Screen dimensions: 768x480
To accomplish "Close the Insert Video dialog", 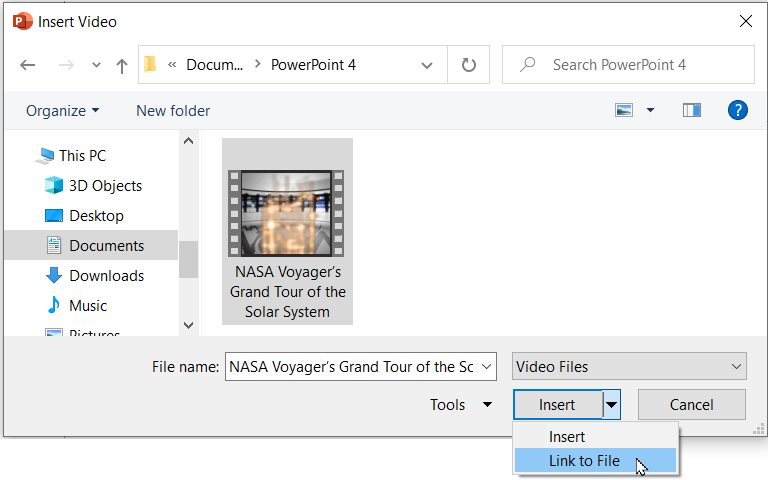I will [745, 21].
